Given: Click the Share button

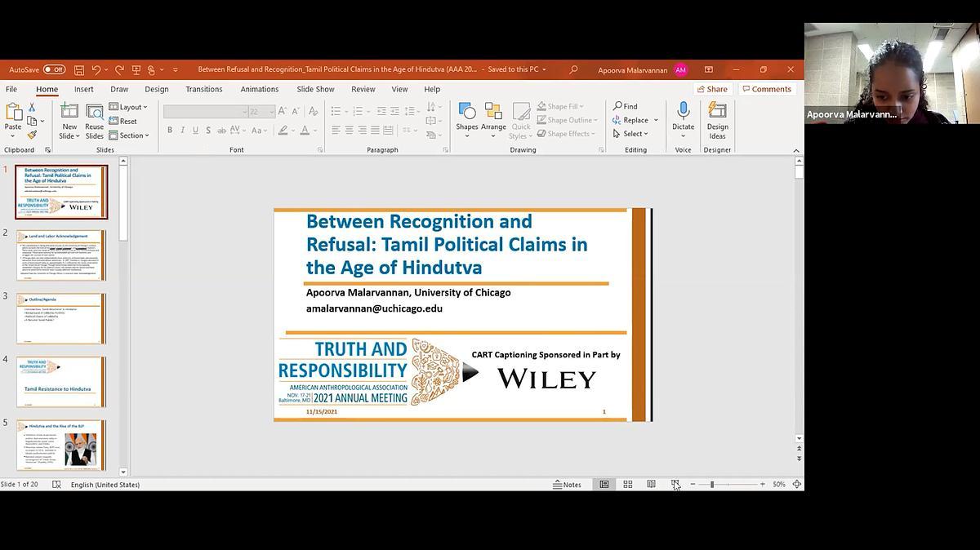Looking at the screenshot, I should 712,89.
